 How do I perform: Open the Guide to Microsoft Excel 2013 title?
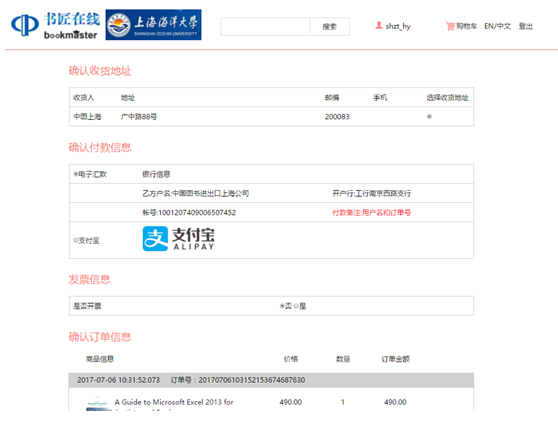tap(174, 402)
